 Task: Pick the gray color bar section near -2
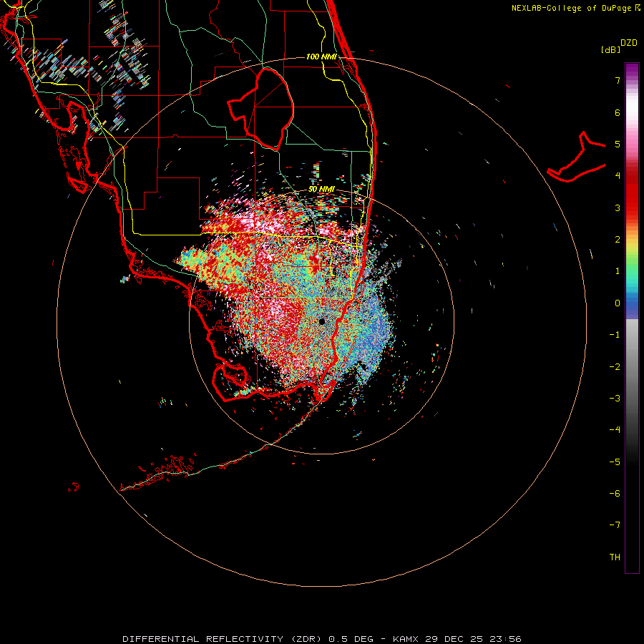click(632, 367)
